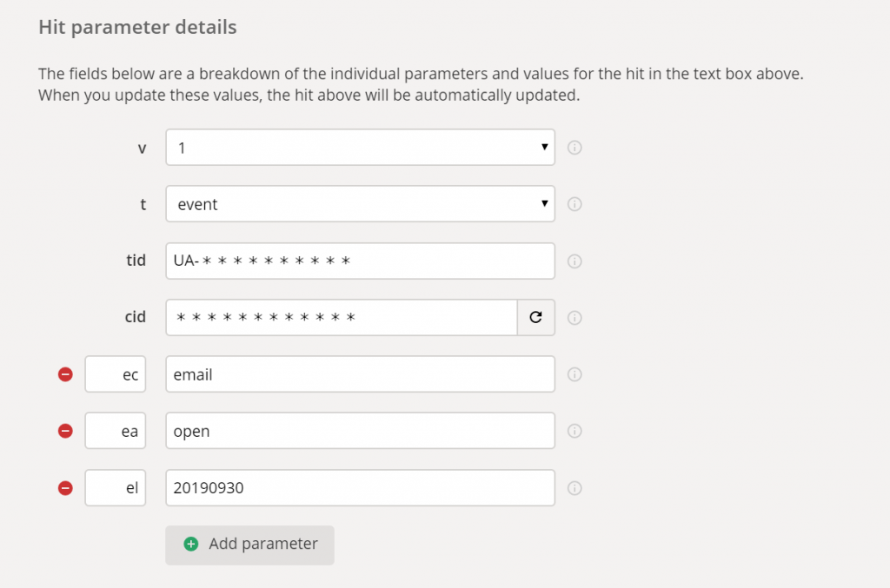Click the 20190930 label value field

tap(360, 487)
